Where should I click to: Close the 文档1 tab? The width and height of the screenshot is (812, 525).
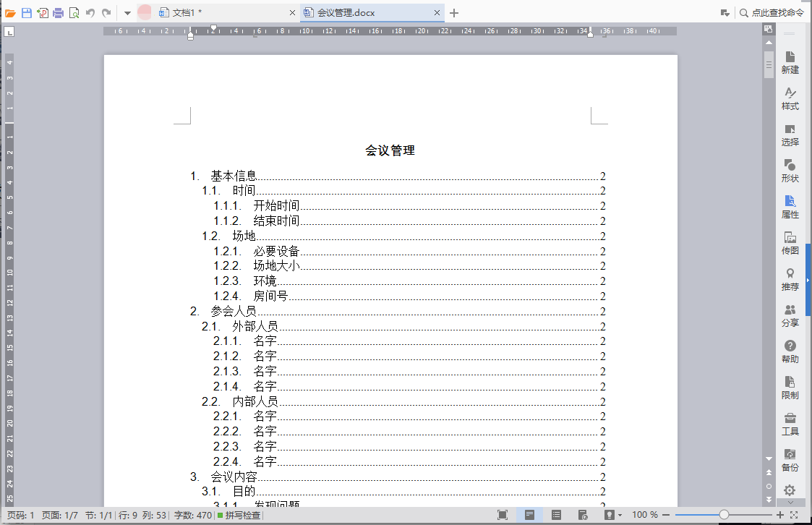coord(292,13)
